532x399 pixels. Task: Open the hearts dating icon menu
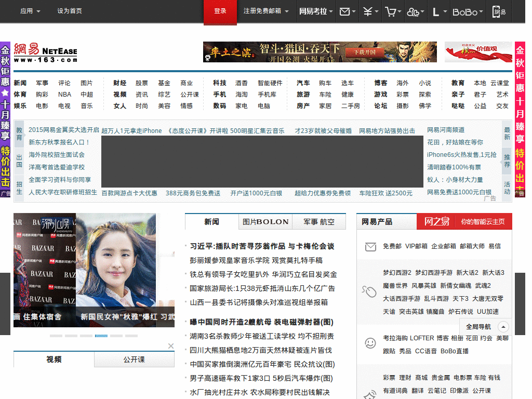[415, 12]
